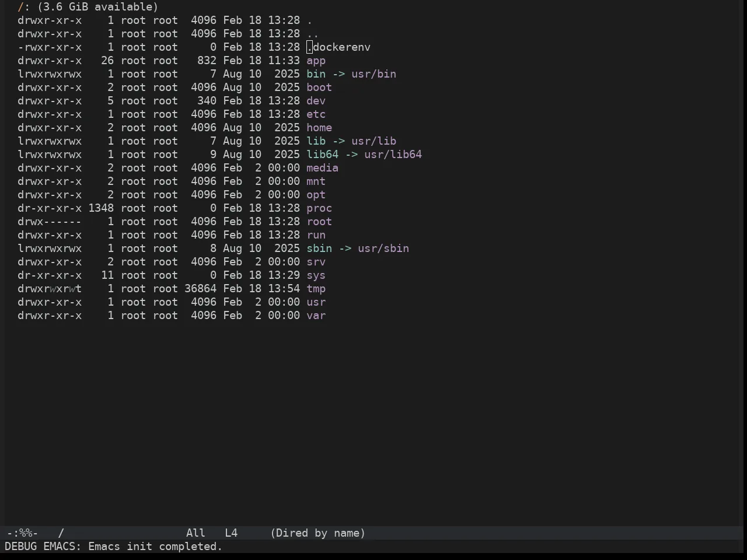Screen dimensions: 747x560
Task: Open the media directory
Action: 322,168
